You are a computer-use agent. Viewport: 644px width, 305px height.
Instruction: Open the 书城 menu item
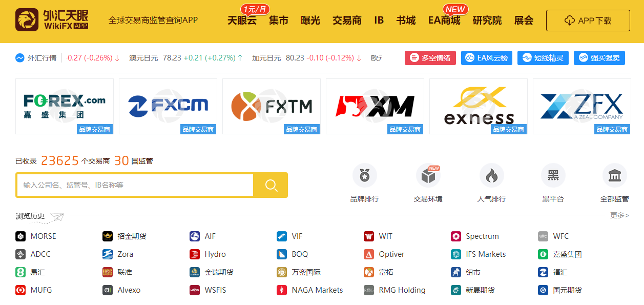406,21
